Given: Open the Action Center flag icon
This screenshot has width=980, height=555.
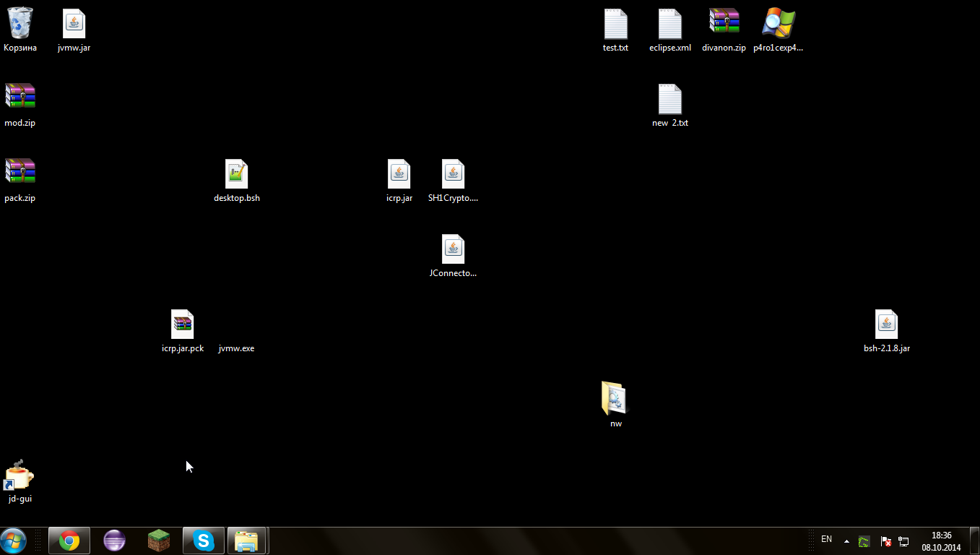Looking at the screenshot, I should 885,541.
